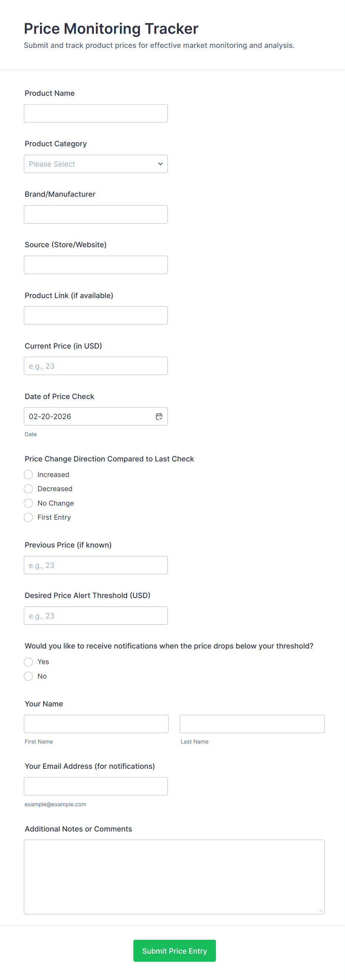This screenshot has width=345, height=980.
Task: Click the First Name input box
Action: click(x=96, y=723)
